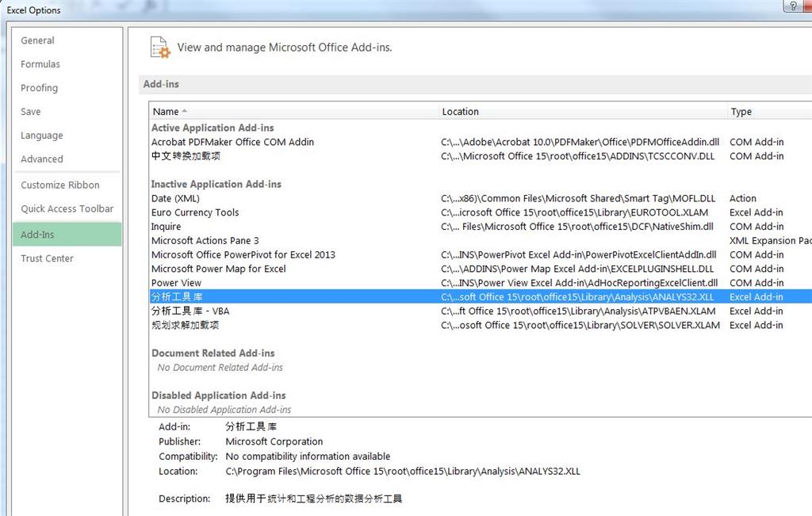
Task: Click the EUROTOOL.XLAM location path
Action: pyautogui.click(x=574, y=212)
